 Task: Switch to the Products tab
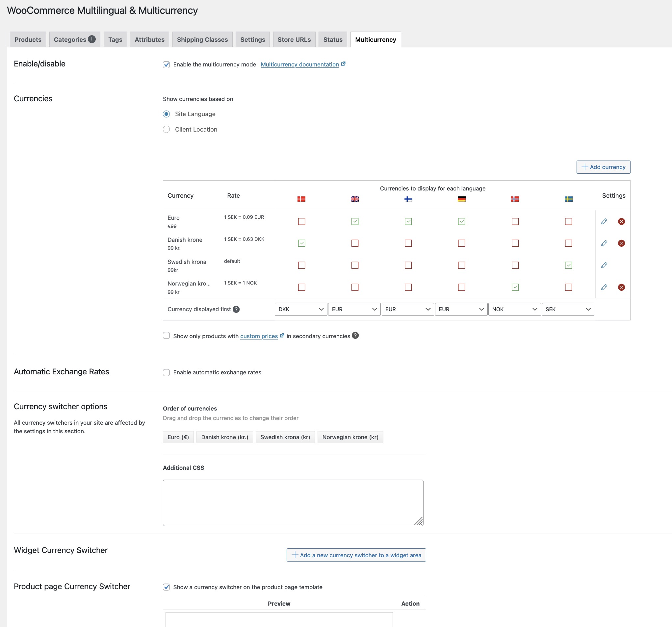coord(28,39)
